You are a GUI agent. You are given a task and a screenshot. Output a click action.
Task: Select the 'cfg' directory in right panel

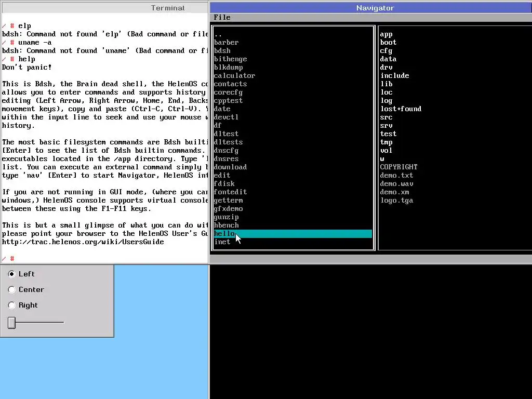386,50
